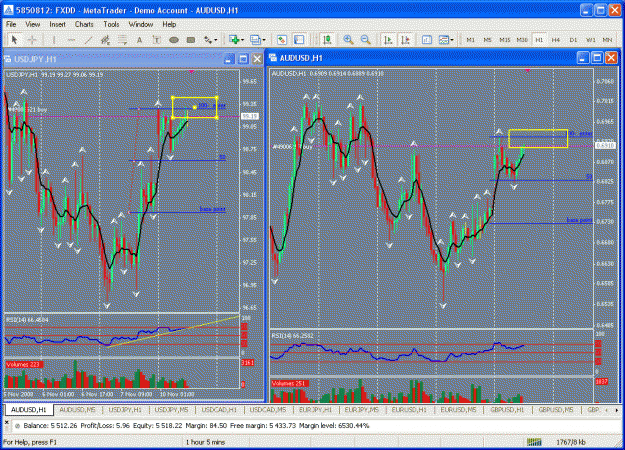
Task: Switch to USDCAD,M5 chart tab
Action: click(x=267, y=410)
